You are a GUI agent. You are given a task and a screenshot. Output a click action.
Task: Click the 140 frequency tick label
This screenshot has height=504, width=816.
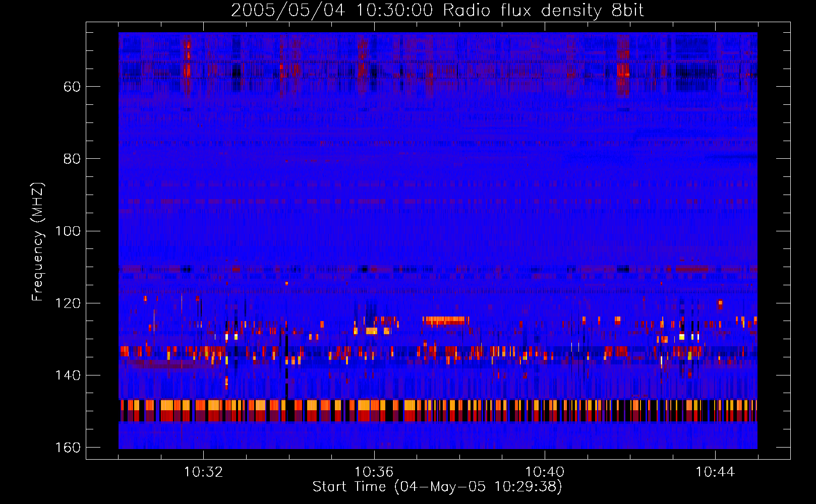[x=68, y=375]
